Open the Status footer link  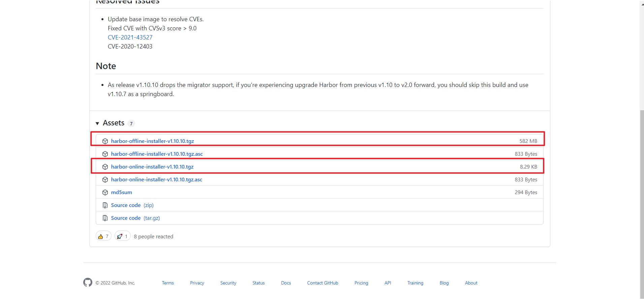pyautogui.click(x=258, y=283)
